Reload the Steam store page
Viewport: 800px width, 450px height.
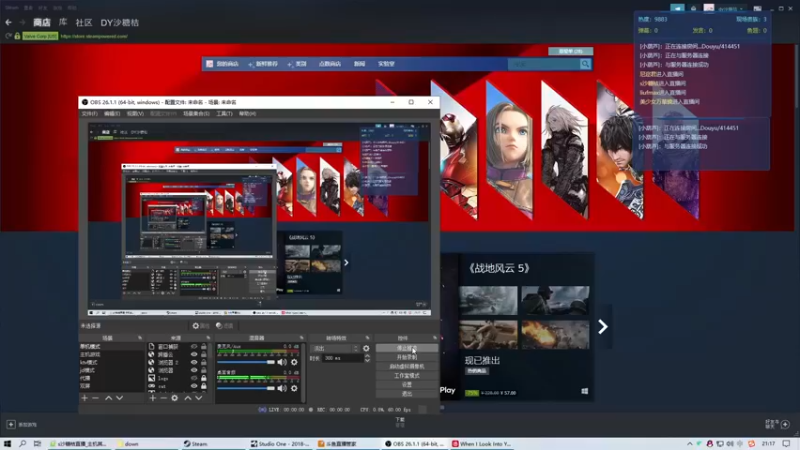click(x=8, y=36)
